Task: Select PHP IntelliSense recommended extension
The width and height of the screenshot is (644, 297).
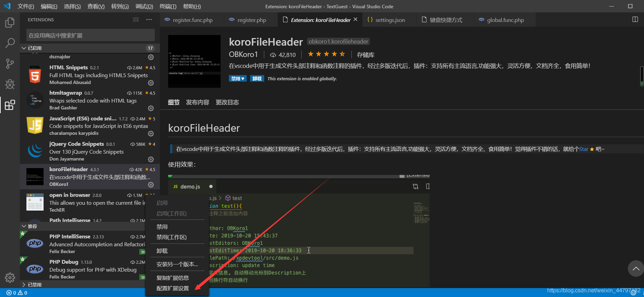Action: 83,243
